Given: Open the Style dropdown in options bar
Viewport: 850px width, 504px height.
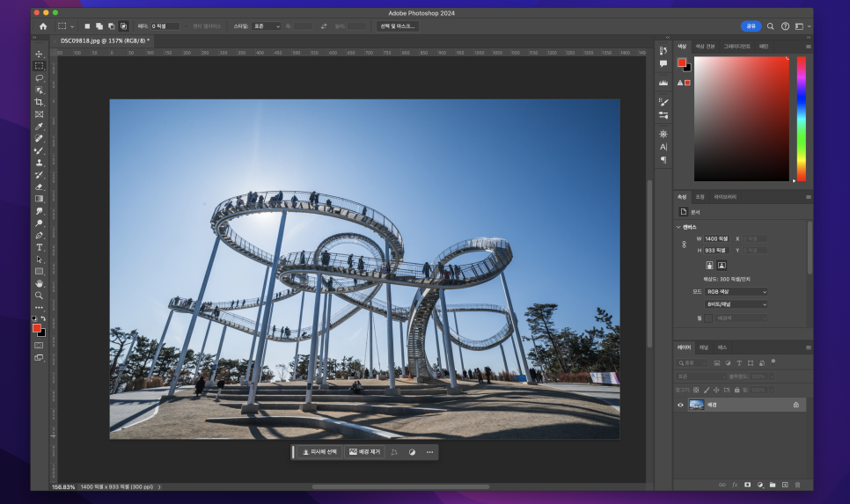Looking at the screenshot, I should click(x=266, y=26).
